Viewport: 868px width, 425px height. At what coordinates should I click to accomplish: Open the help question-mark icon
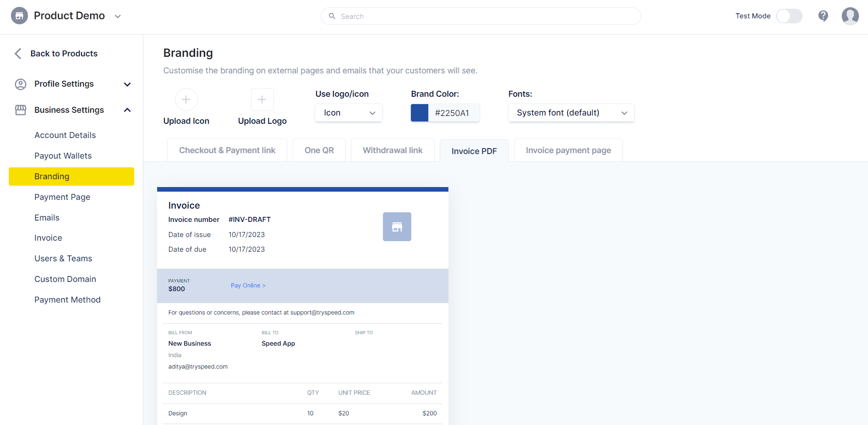(823, 16)
